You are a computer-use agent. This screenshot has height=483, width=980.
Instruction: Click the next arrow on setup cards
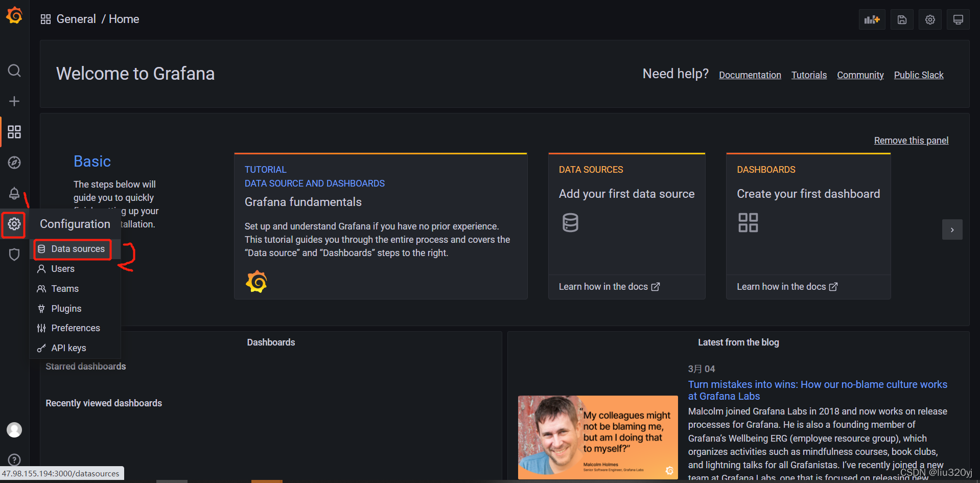952,229
